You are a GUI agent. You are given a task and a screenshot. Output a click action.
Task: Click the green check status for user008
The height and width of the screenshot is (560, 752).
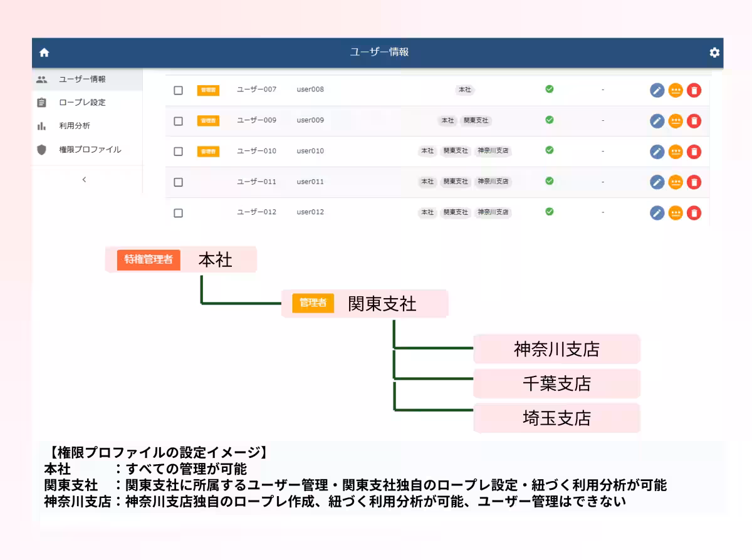point(550,89)
